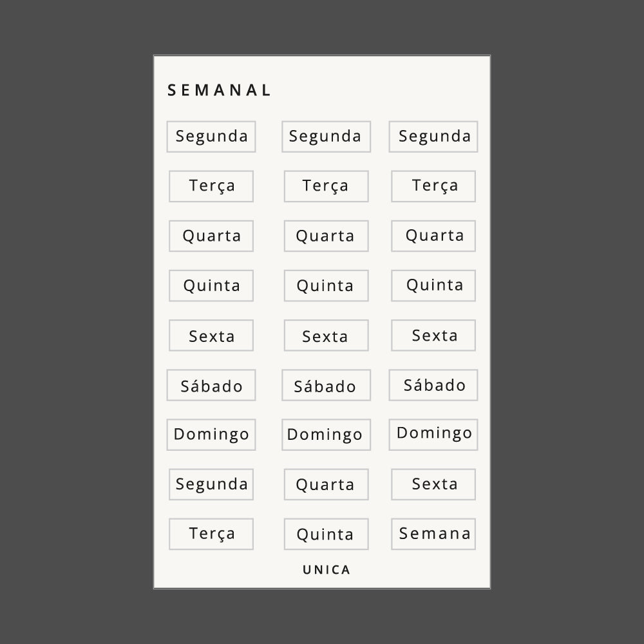This screenshot has width=644, height=644.
Task: Pick the Segunda sticker in middle column
Action: (326, 137)
